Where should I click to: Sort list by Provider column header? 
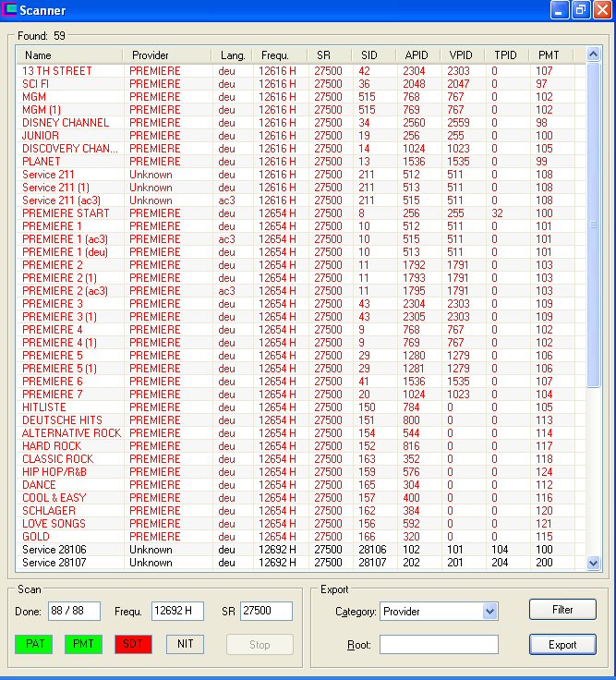[x=167, y=55]
